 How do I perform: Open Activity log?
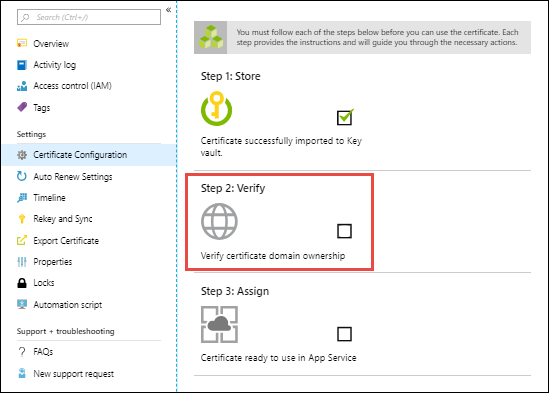55,65
